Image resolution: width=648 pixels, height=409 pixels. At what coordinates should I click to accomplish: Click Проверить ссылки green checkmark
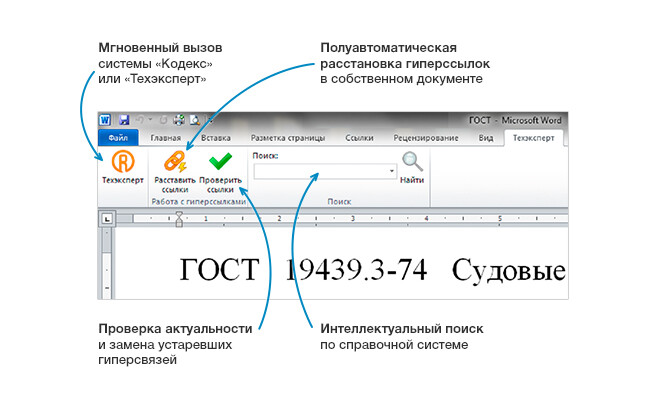(x=220, y=162)
